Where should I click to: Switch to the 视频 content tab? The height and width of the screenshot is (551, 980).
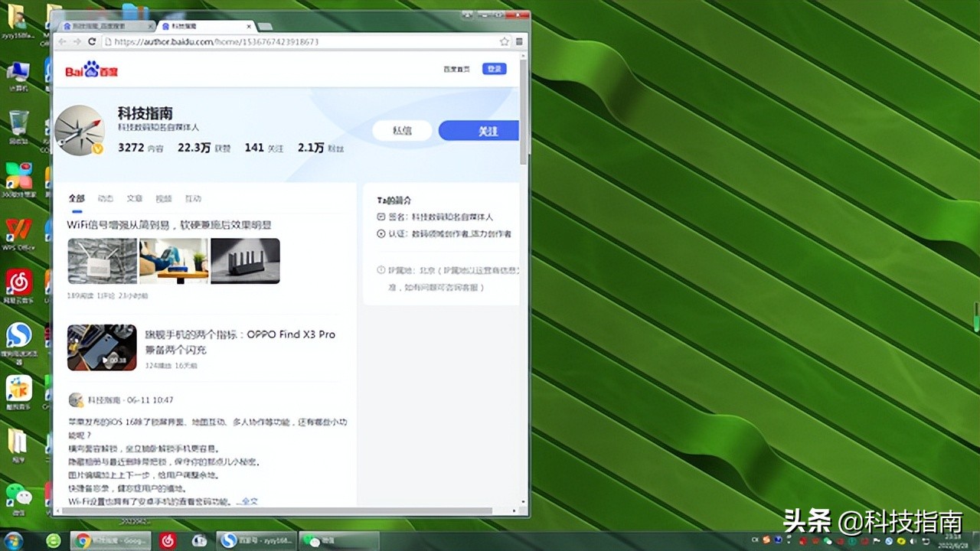(165, 198)
